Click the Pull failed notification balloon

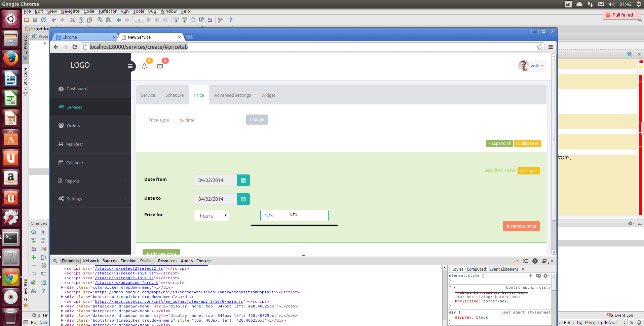tap(622, 15)
